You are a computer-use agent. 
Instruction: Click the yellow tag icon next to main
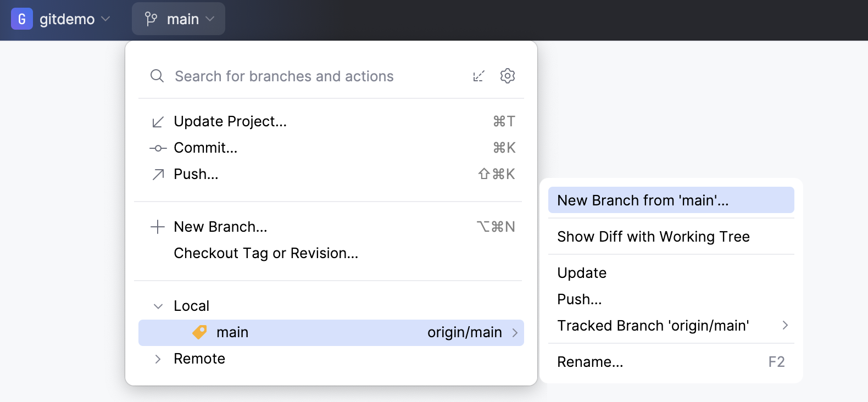click(199, 332)
